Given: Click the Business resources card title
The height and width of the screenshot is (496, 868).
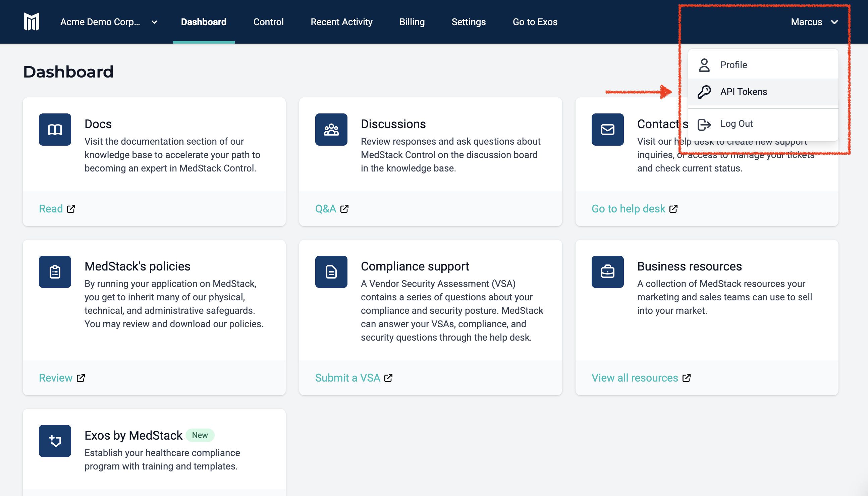Looking at the screenshot, I should pos(689,266).
